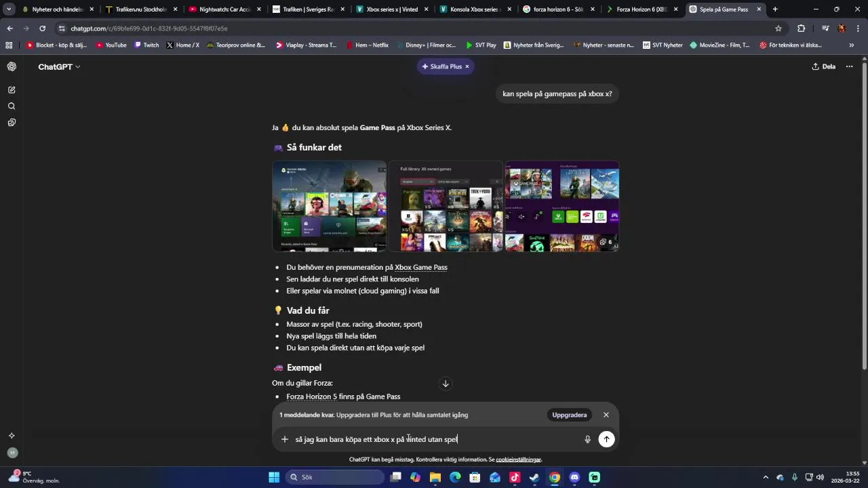Close the '1 meddelande kvar' banner
This screenshot has height=488, width=868.
coord(606,415)
